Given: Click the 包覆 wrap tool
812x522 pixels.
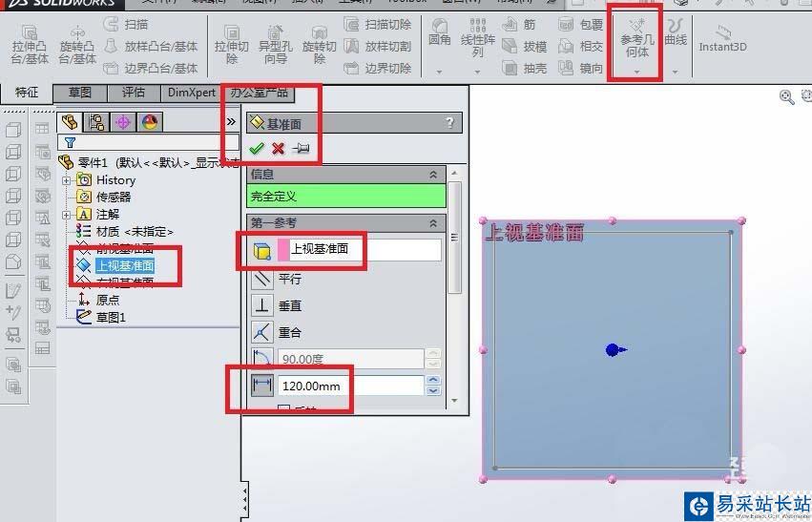Looking at the screenshot, I should pyautogui.click(x=581, y=25).
